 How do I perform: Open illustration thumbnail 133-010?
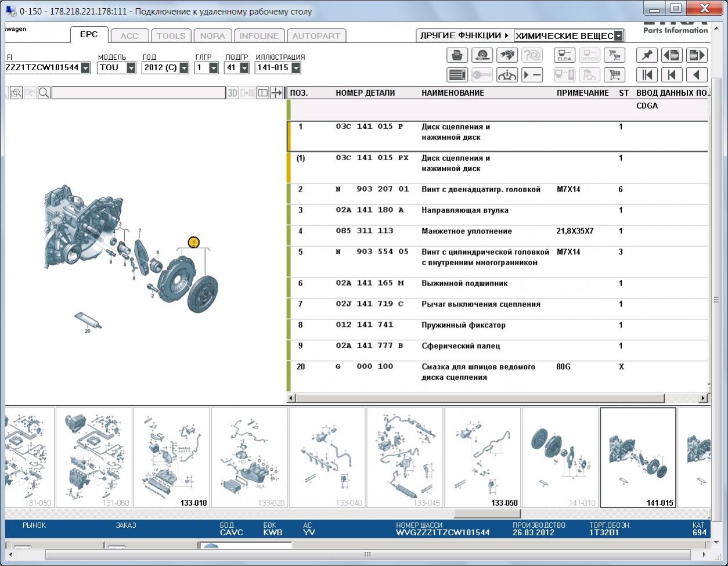pos(171,457)
